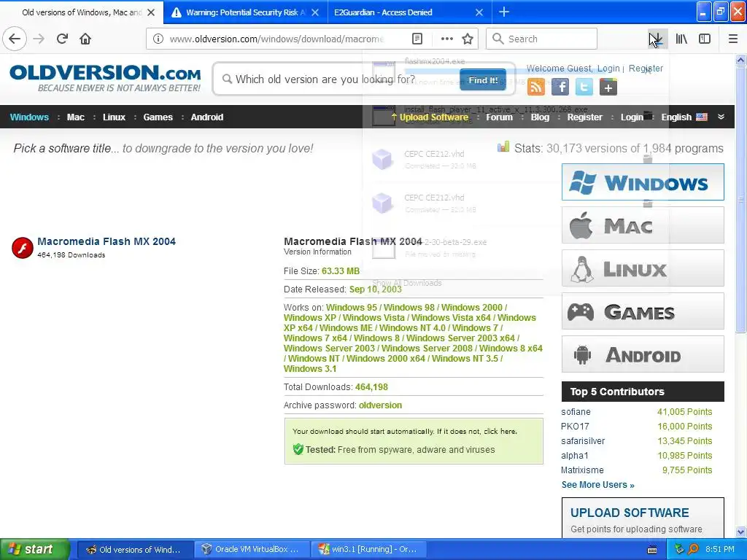Open the Twitter social icon
The height and width of the screenshot is (560, 747).
pos(584,87)
